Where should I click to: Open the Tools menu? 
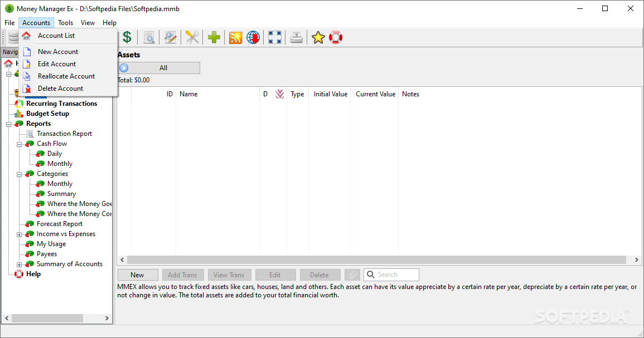pos(65,23)
